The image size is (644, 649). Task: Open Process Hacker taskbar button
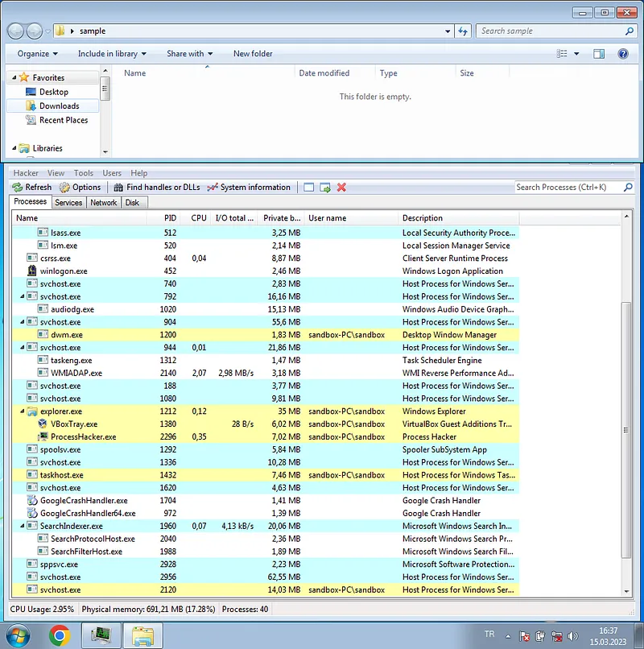click(101, 635)
